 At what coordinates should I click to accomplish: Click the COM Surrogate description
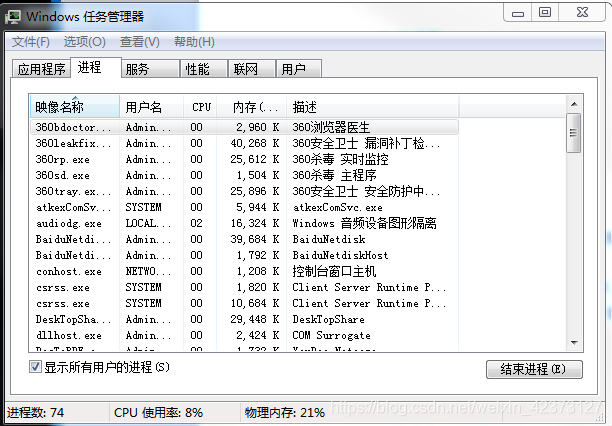click(331, 335)
